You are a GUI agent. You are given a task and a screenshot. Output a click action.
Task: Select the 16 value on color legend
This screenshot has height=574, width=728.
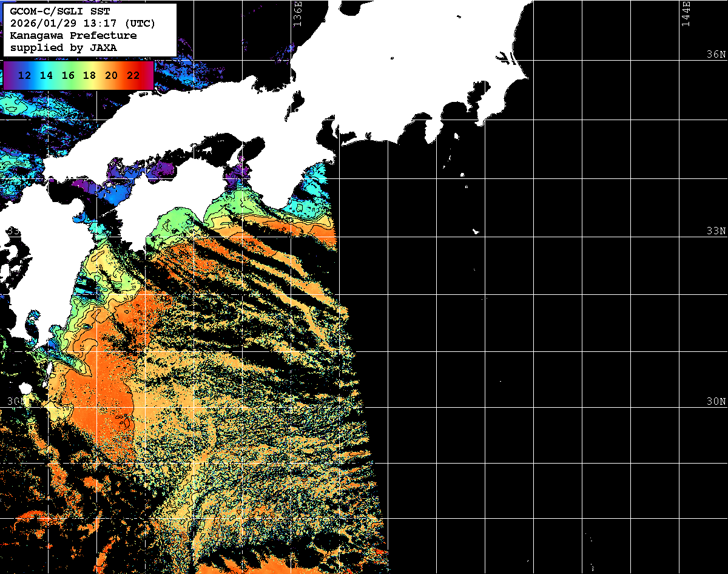(x=68, y=76)
